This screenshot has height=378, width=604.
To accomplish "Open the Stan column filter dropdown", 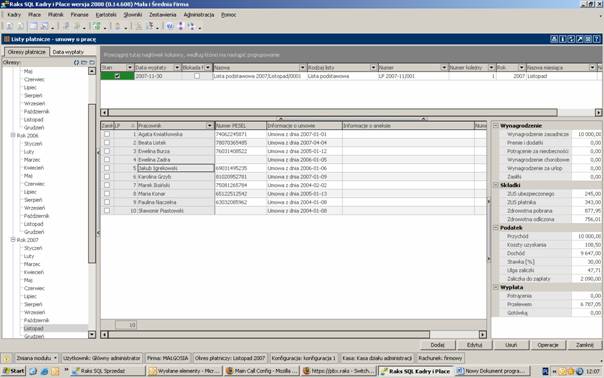I will [x=129, y=67].
